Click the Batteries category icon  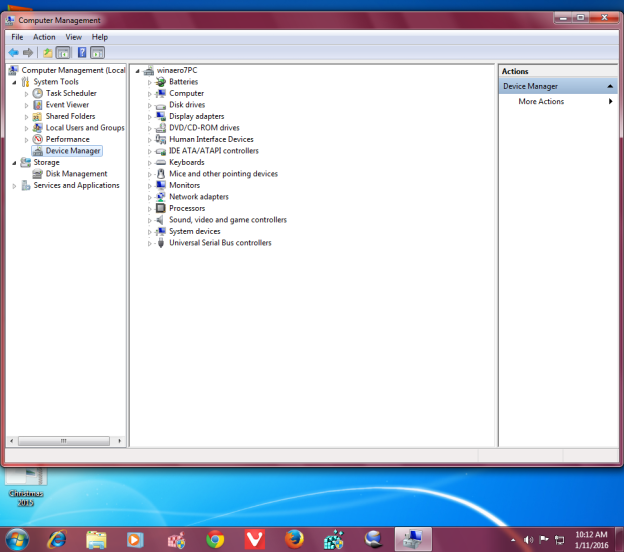[x=160, y=82]
